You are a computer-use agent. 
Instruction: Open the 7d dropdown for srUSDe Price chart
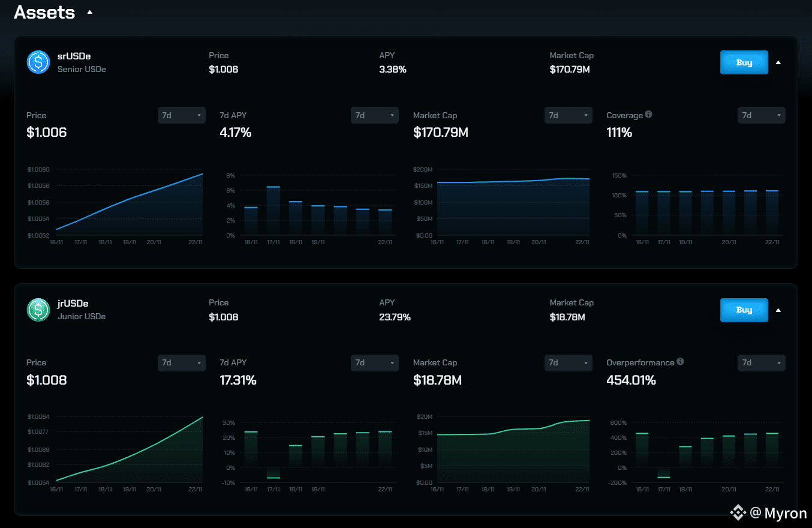[182, 115]
